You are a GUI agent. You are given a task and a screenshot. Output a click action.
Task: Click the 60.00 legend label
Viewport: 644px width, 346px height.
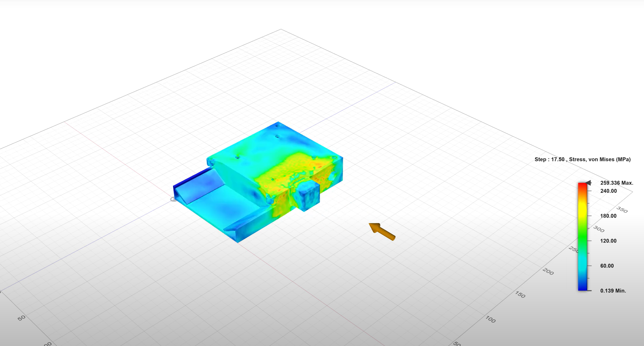point(607,266)
